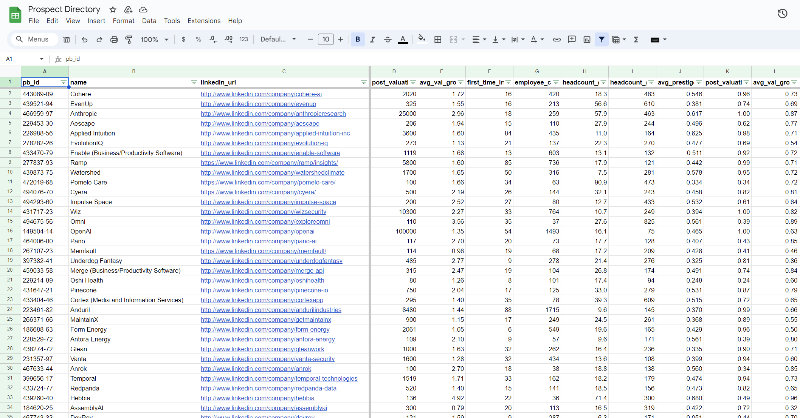
Task: Toggle the filter button in toolbar
Action: [x=602, y=39]
